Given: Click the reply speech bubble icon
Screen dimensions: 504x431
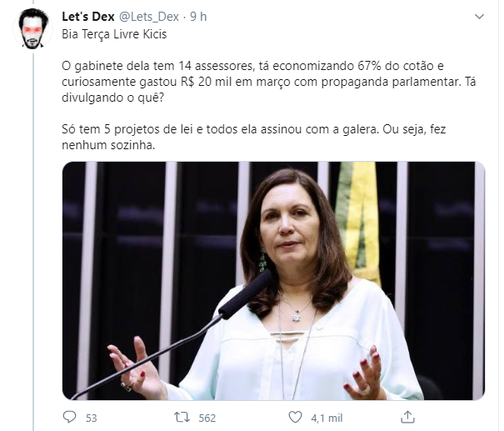Looking at the screenshot, I should pyautogui.click(x=69, y=417).
